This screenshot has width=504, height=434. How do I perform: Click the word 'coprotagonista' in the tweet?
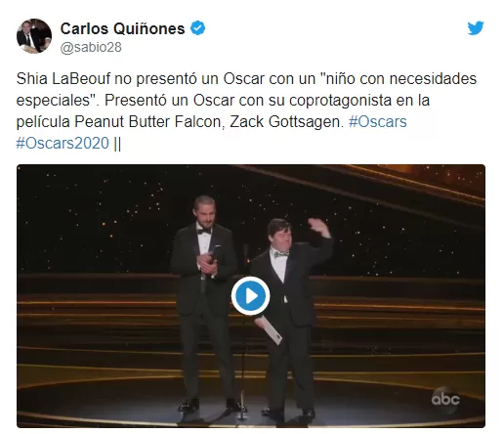tap(340, 101)
